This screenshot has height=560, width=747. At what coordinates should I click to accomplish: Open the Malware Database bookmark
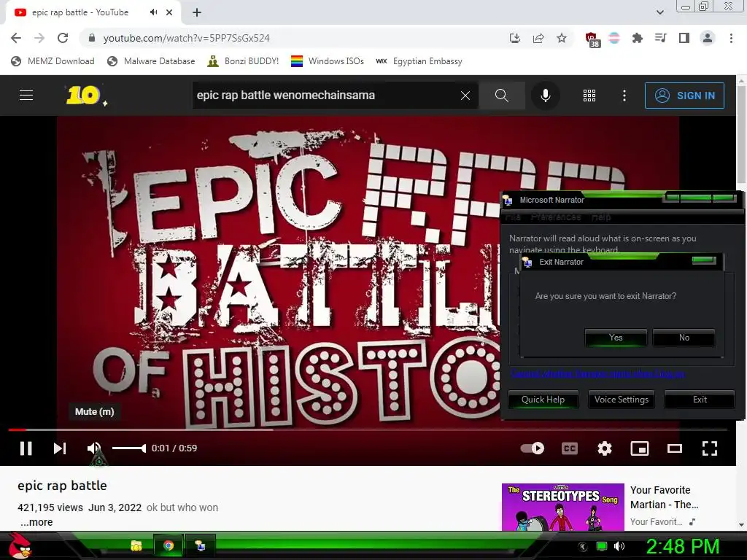tap(152, 61)
